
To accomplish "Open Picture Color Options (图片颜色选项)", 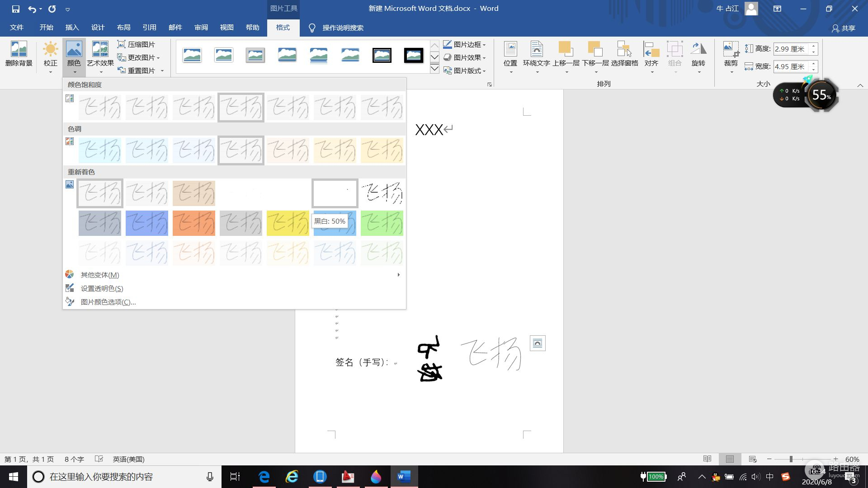I will coord(108,302).
